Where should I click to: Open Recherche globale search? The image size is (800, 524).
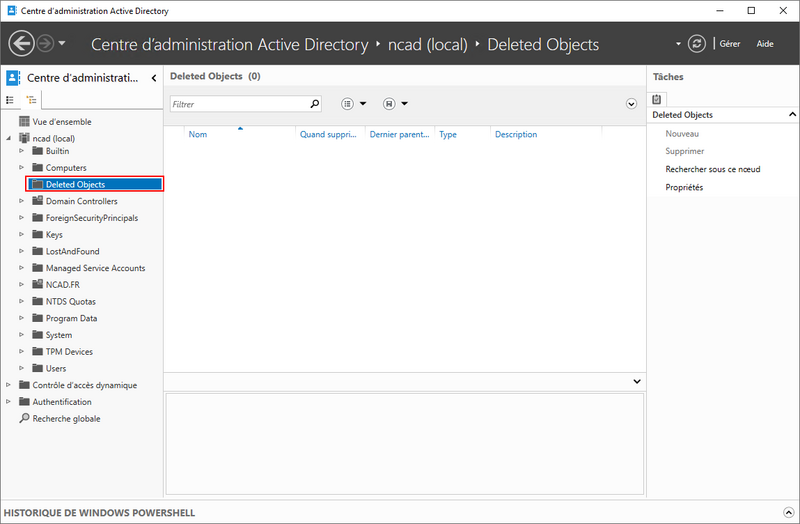click(66, 419)
